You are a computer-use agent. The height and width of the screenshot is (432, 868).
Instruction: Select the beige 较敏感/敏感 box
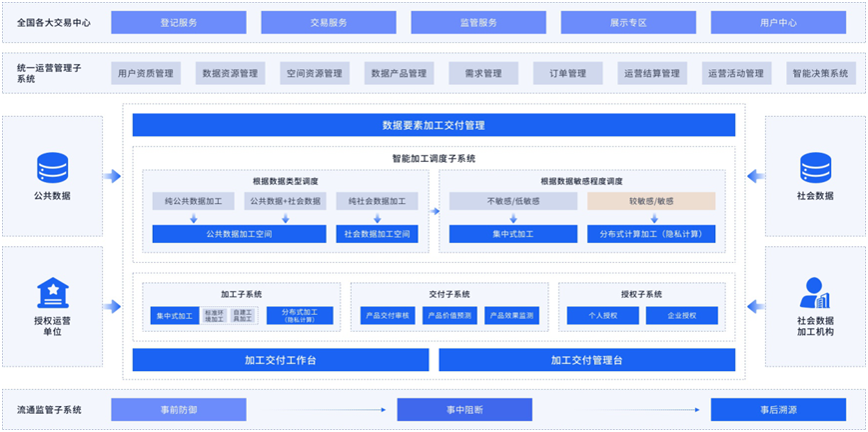(x=651, y=201)
